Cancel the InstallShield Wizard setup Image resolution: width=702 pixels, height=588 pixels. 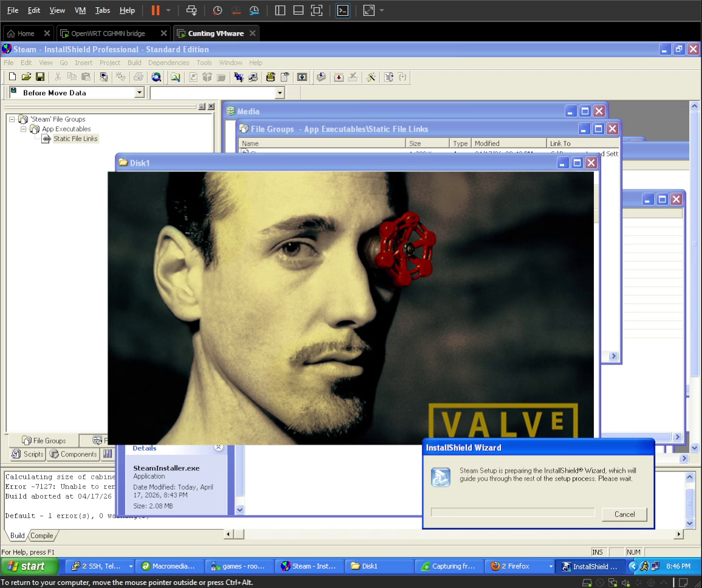coord(624,514)
